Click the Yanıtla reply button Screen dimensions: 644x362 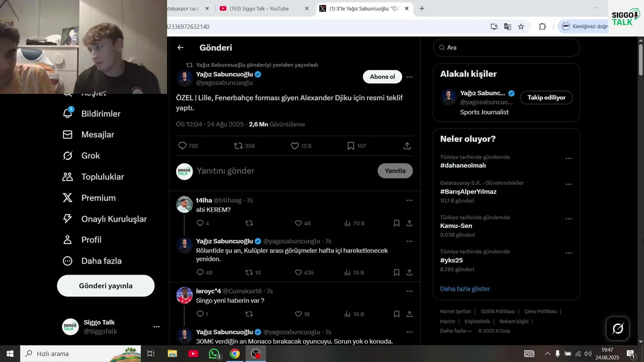(x=395, y=171)
